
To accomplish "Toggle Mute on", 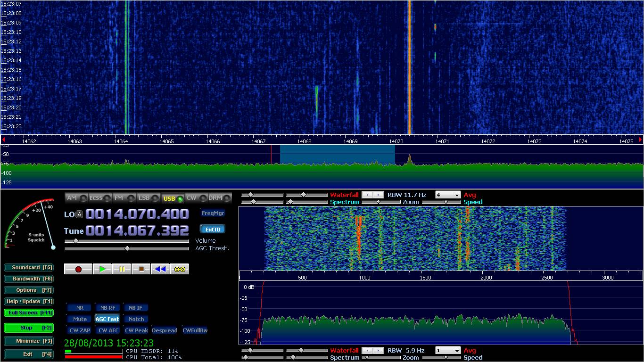I will point(79,319).
